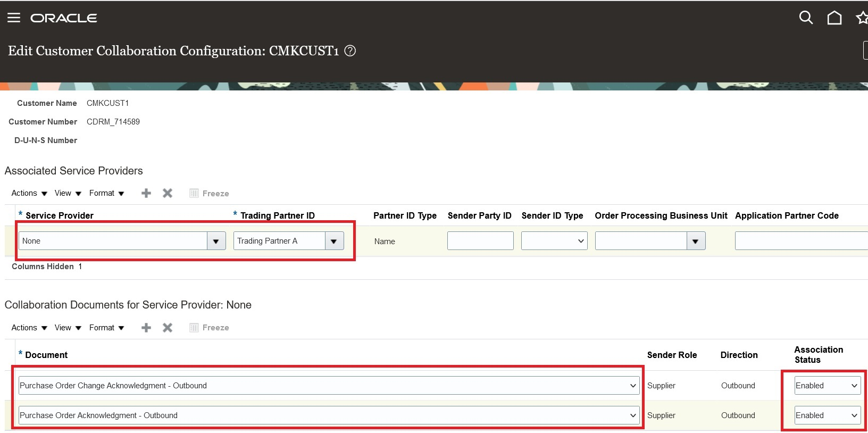868x433 pixels.
Task: Click the Partner ID Type column header
Action: coord(405,215)
